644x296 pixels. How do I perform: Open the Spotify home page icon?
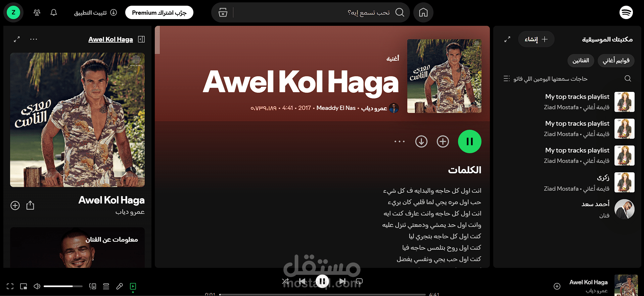click(x=423, y=13)
